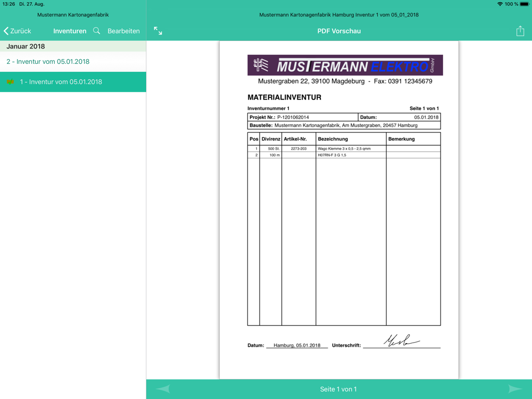532x399 pixels.
Task: Click the Inventuren title
Action: click(x=70, y=31)
